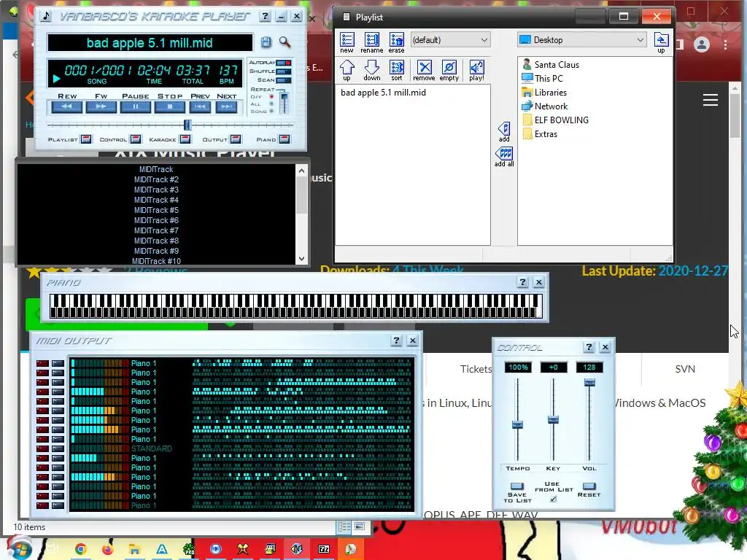Viewport: 747px width, 560px height.
Task: Click the Vol slider handle in Control
Action: (589, 382)
